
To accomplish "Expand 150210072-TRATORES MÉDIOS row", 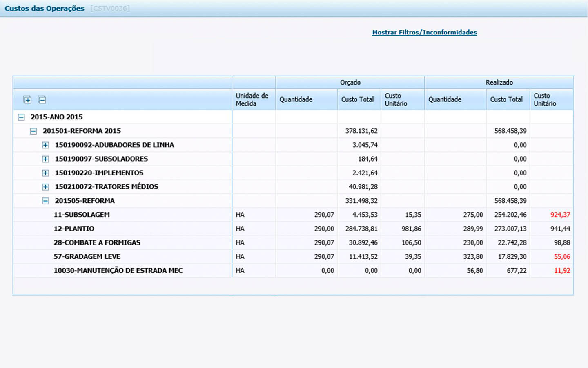I will pos(45,187).
